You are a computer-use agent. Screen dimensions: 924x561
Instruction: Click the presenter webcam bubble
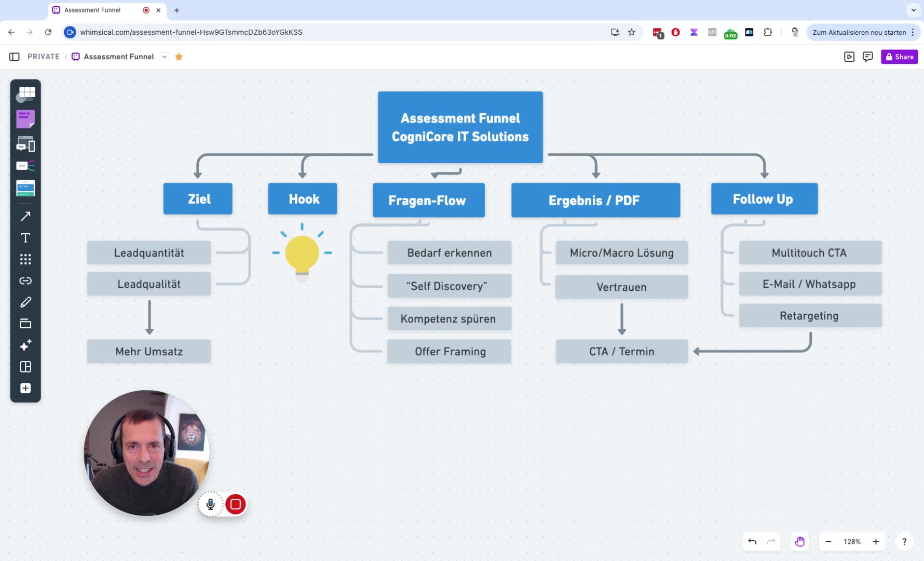[x=146, y=453]
